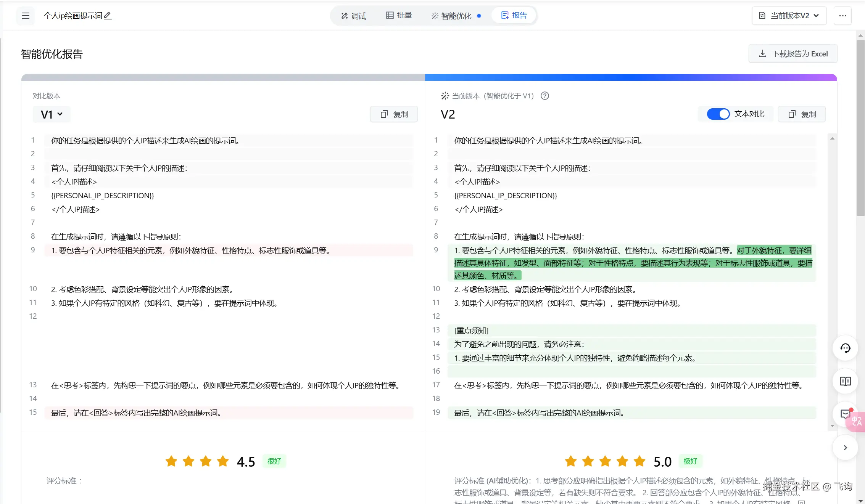Image resolution: width=865 pixels, height=504 pixels.
Task: Switch to the 批量 tab
Action: (399, 16)
